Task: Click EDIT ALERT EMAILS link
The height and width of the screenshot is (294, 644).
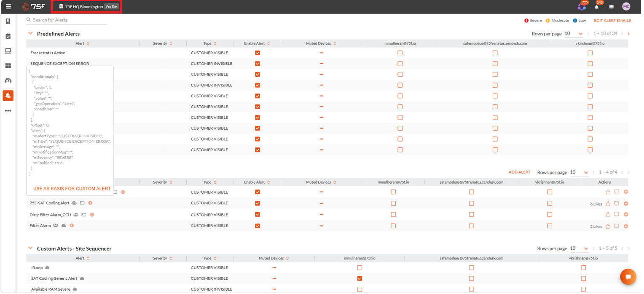Action: click(x=612, y=21)
